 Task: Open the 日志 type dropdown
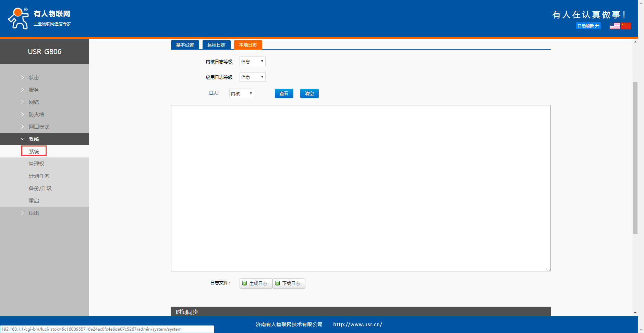pyautogui.click(x=242, y=94)
